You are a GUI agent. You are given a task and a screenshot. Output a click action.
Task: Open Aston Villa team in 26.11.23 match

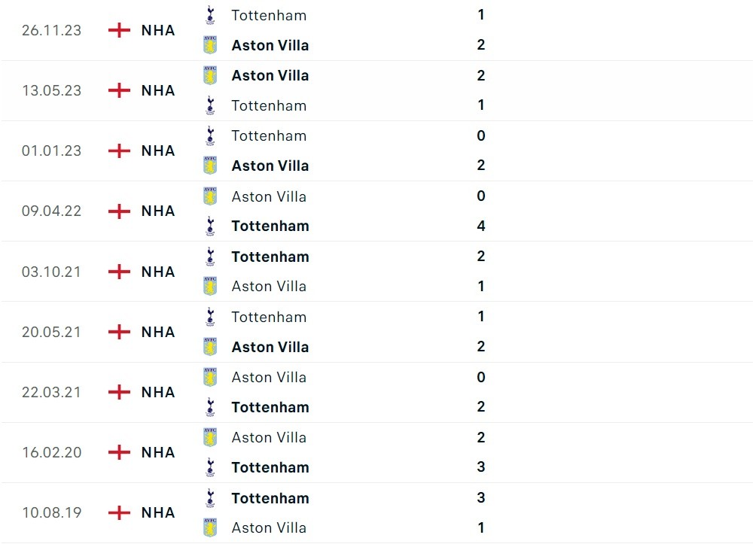tap(270, 45)
